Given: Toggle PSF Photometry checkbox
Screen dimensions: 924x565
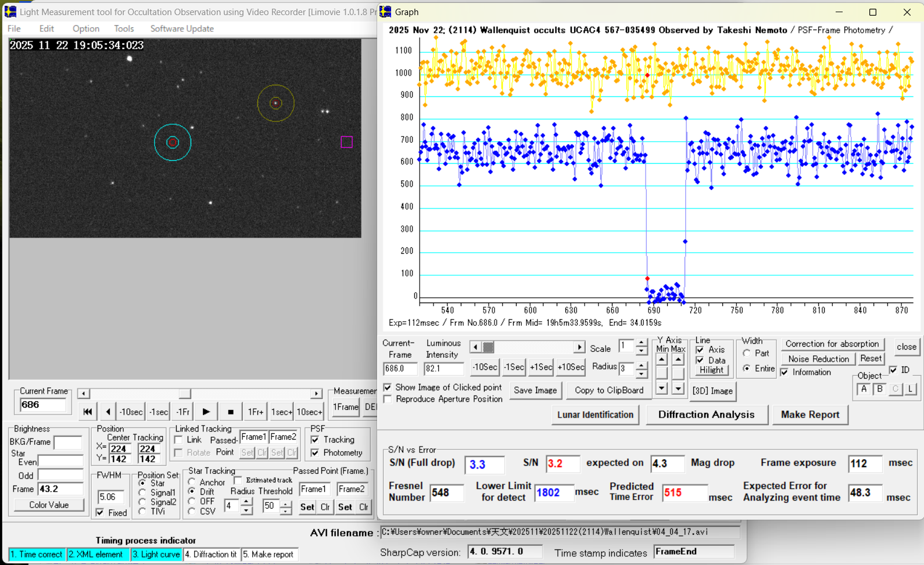Looking at the screenshot, I should (315, 453).
